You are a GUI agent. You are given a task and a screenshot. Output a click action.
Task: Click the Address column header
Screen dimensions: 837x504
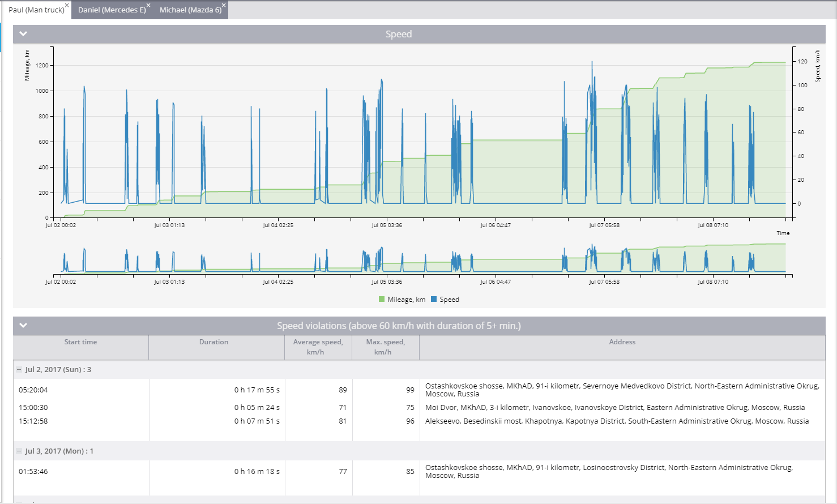coord(622,342)
